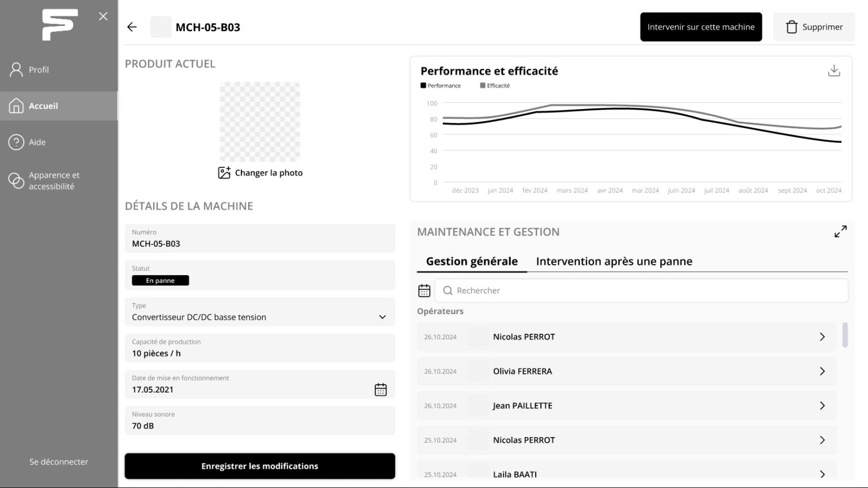Select the Gestion générale tab
Screen dimensions: 868x488
[471, 262]
